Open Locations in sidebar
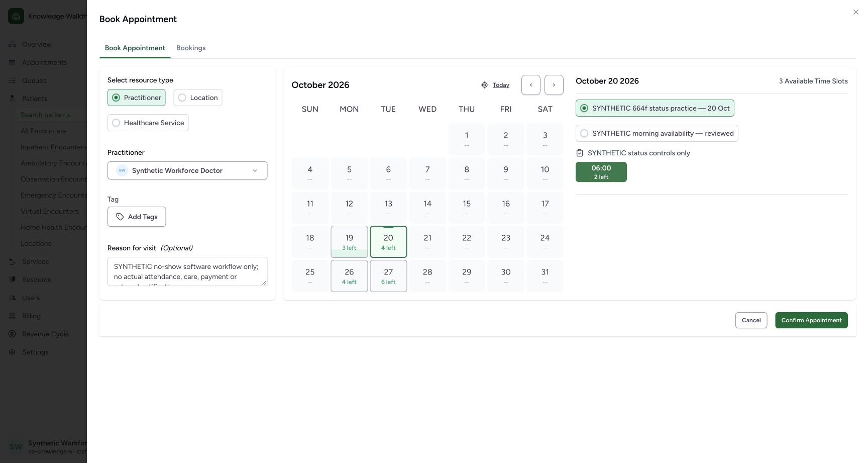This screenshot has height=463, width=868. click(x=36, y=243)
